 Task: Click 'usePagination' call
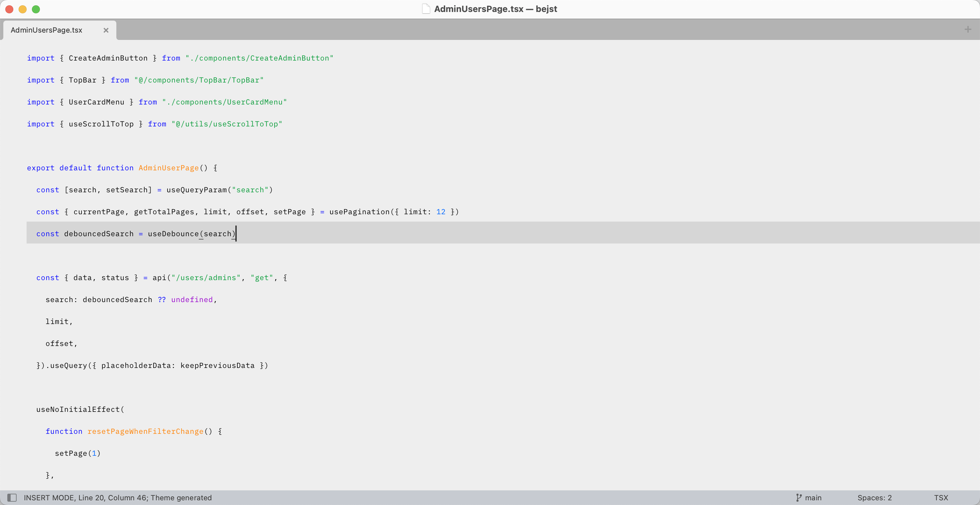(x=359, y=212)
